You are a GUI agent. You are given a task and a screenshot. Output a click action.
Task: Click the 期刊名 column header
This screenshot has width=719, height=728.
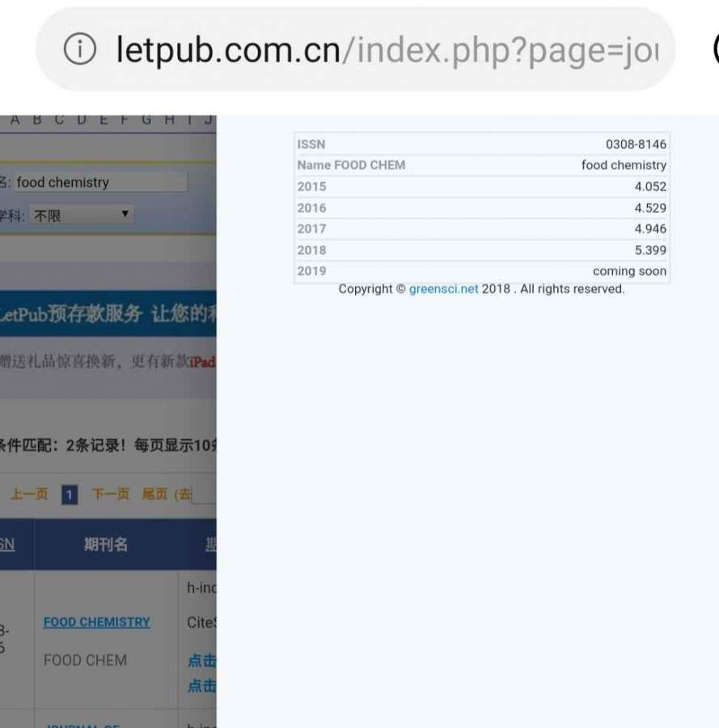(x=106, y=544)
